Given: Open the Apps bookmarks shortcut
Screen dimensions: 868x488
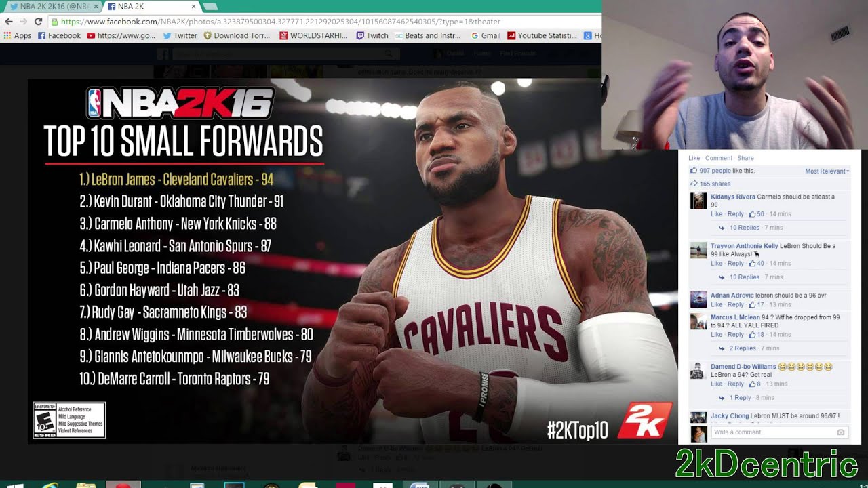Looking at the screenshot, I should (18, 35).
